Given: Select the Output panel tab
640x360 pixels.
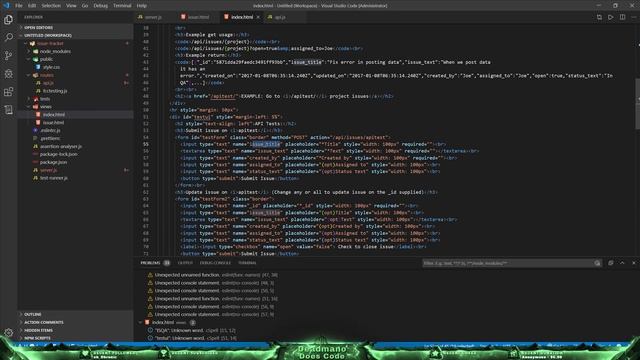Looking at the screenshot, I should (185, 263).
